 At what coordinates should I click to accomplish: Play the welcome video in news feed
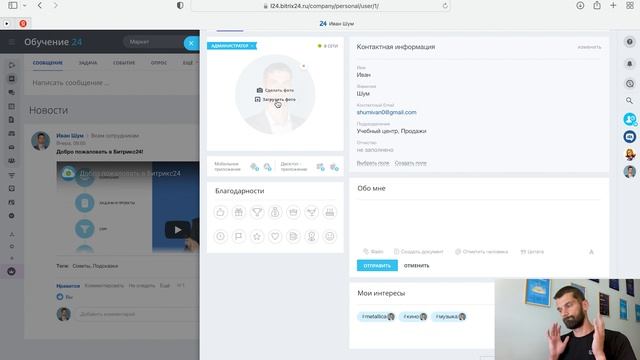177,230
